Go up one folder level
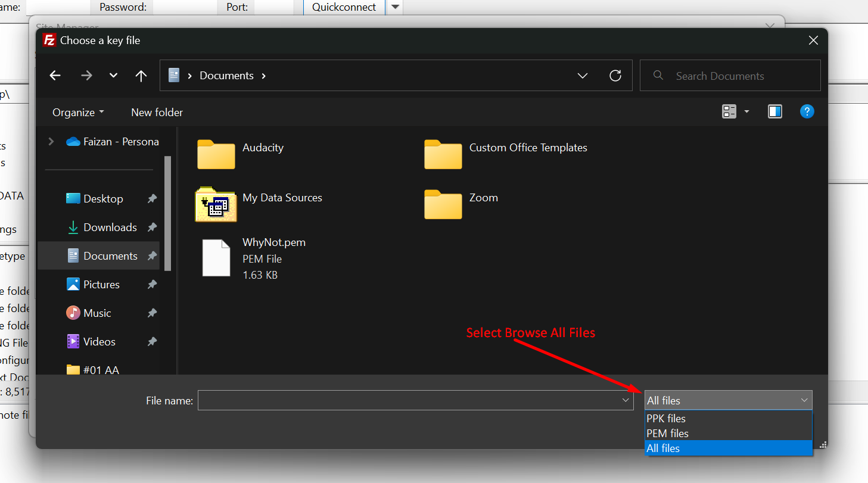 click(141, 76)
